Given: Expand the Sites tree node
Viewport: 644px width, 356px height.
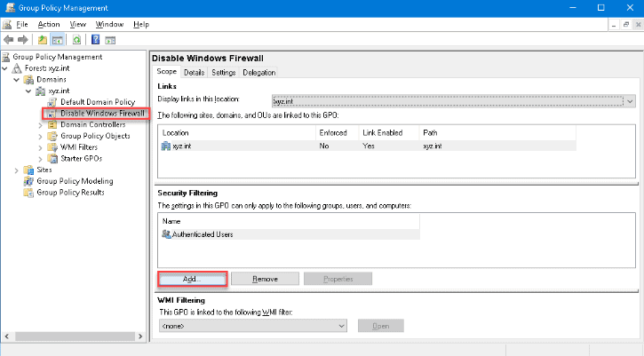Looking at the screenshot, I should (x=16, y=170).
